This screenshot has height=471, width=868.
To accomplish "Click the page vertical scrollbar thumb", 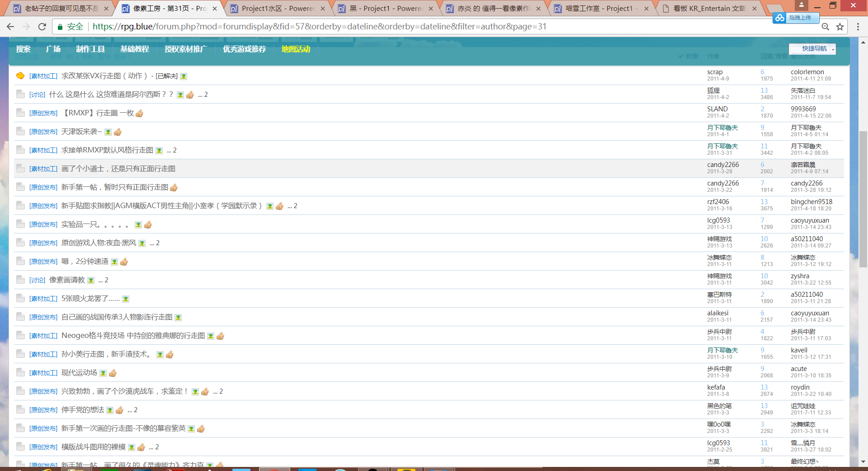I will 863,199.
